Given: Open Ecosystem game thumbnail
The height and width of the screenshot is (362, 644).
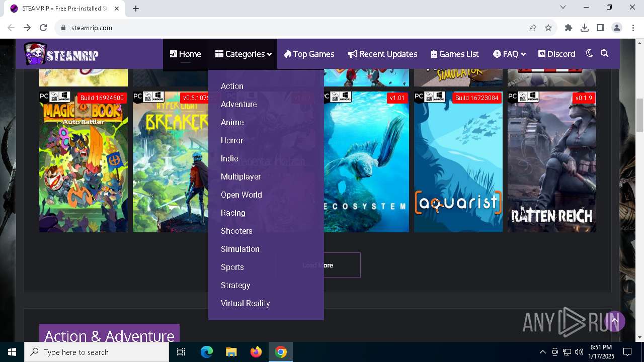Looking at the screenshot, I should (366, 162).
